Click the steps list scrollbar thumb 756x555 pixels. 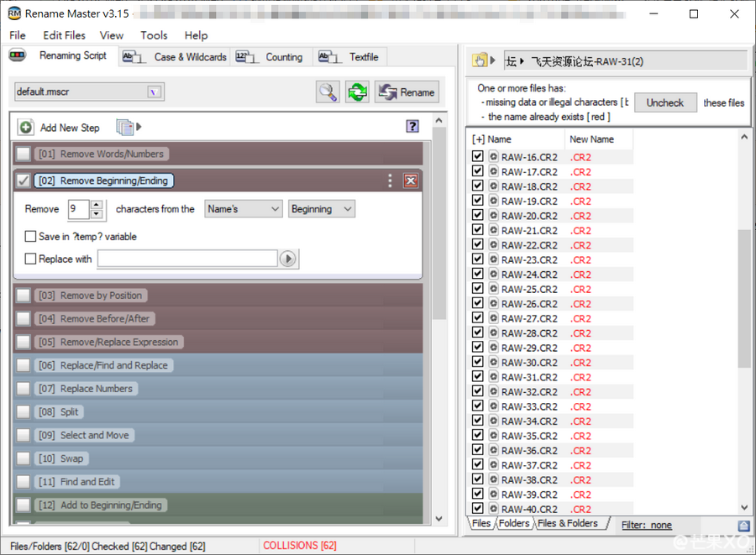tap(439, 223)
